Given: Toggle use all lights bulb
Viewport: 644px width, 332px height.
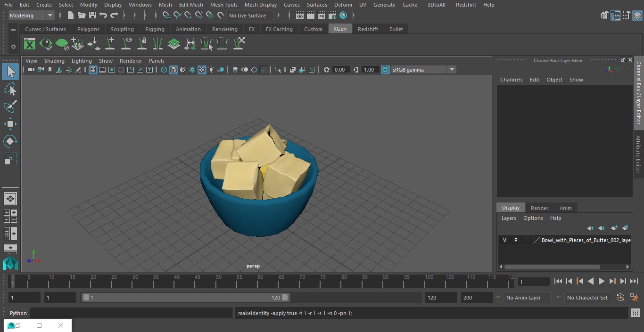Looking at the screenshot, I should click(x=211, y=70).
